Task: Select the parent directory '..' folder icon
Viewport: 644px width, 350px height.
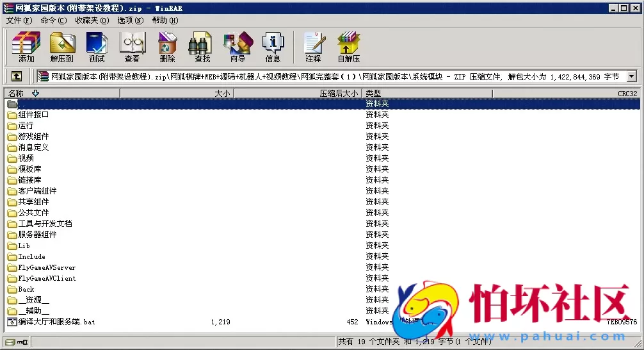Action: [x=12, y=104]
